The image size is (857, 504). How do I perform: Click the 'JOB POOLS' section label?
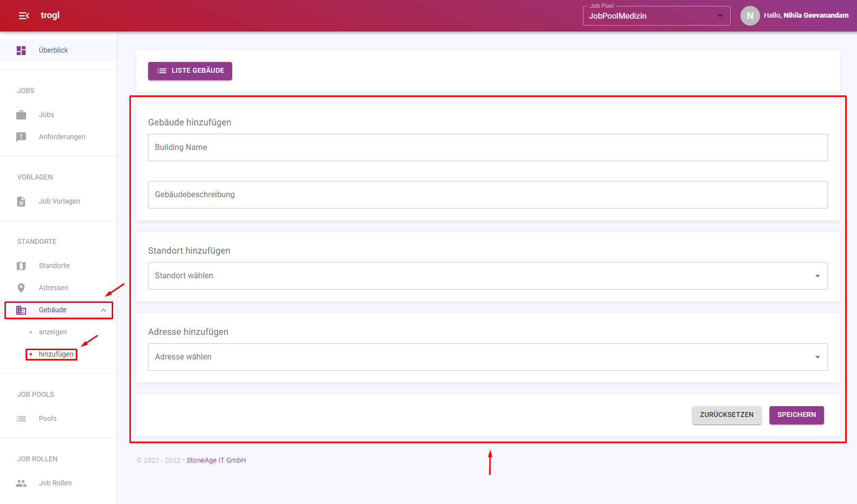click(x=35, y=394)
